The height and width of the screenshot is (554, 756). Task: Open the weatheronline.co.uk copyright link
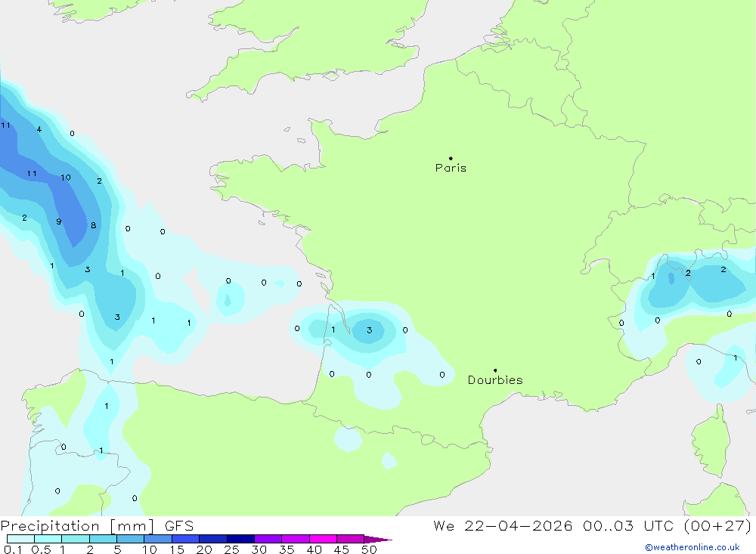692,547
